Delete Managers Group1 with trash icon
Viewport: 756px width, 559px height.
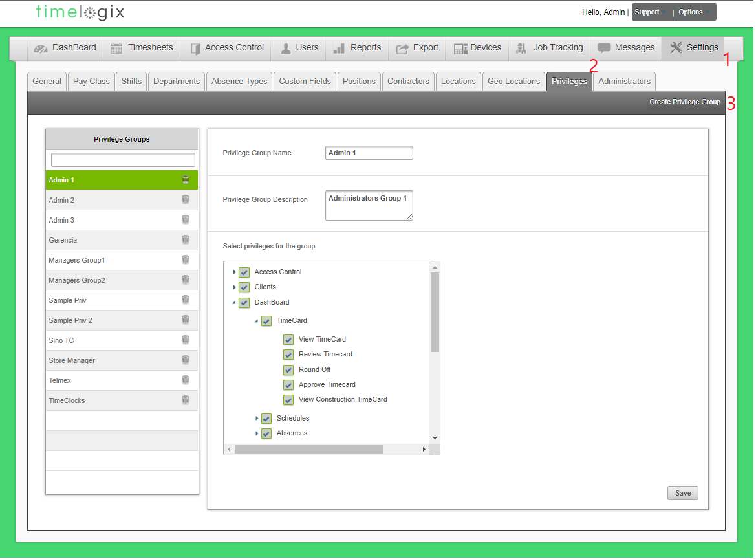(186, 260)
